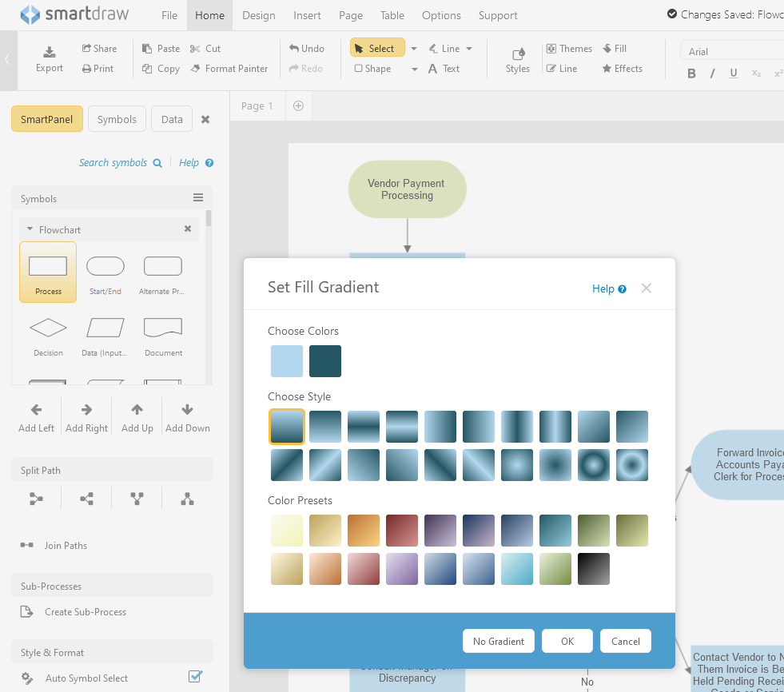Open the Symbols panel hamburger menu

pyautogui.click(x=198, y=198)
